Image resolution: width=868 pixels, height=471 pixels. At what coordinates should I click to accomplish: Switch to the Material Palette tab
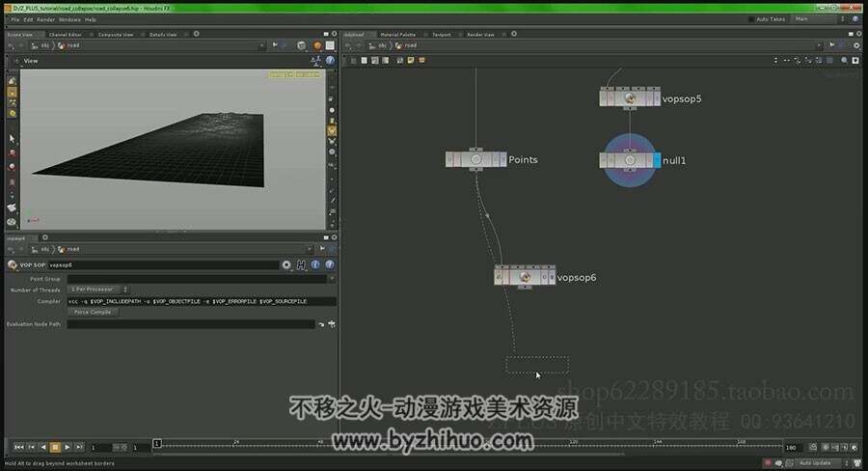397,35
